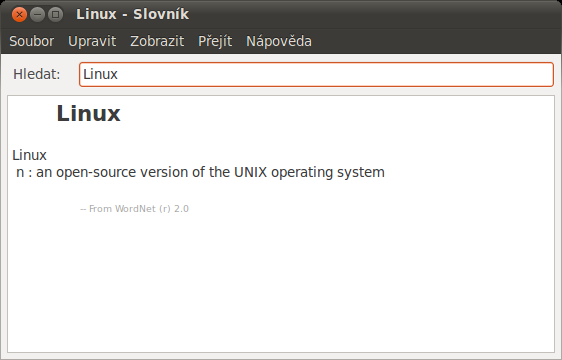Click the words operating system in the definition

328,173
